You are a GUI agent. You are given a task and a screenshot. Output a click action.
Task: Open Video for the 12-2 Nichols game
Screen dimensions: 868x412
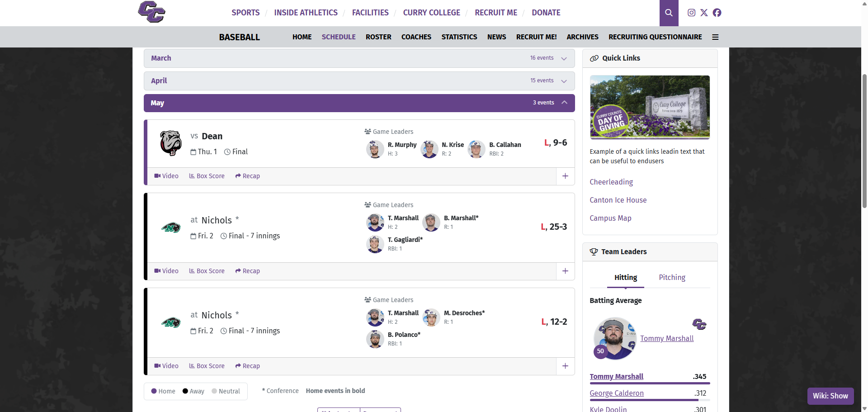pyautogui.click(x=166, y=366)
